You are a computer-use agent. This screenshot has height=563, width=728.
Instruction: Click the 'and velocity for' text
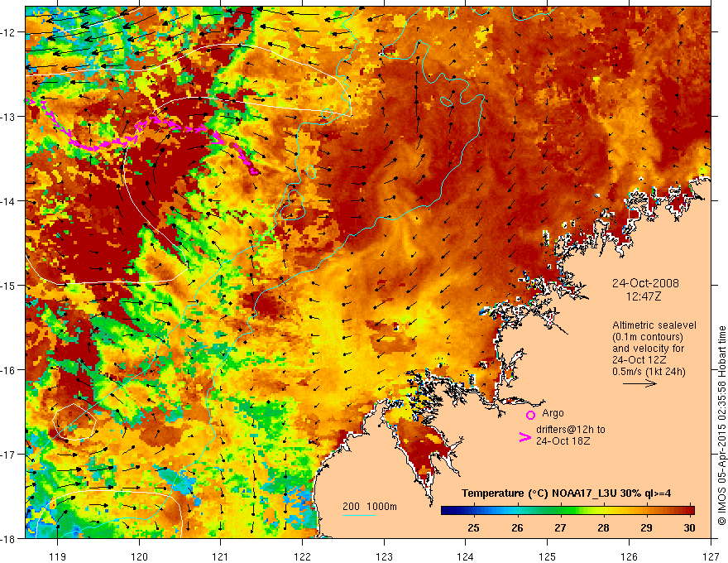(648, 349)
